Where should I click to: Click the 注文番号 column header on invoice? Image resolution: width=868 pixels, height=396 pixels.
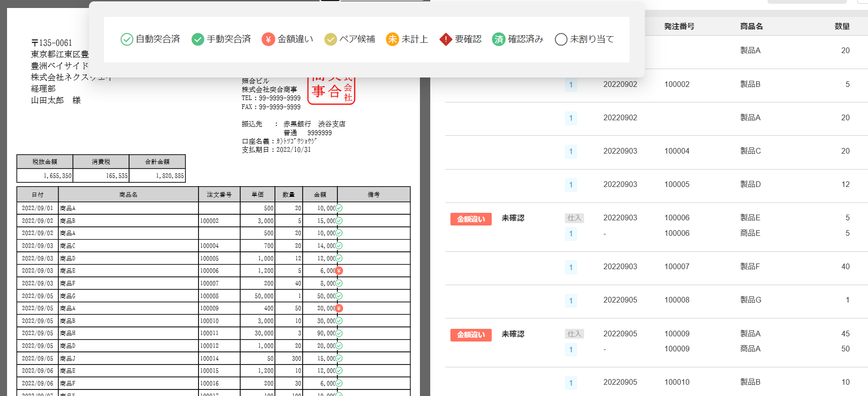pyautogui.click(x=219, y=194)
